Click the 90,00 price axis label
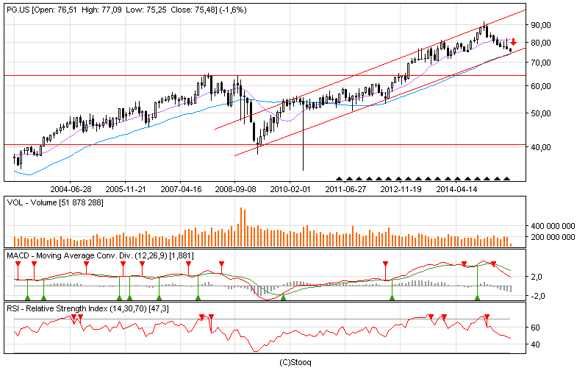The width and height of the screenshot is (588, 368). 541,25
